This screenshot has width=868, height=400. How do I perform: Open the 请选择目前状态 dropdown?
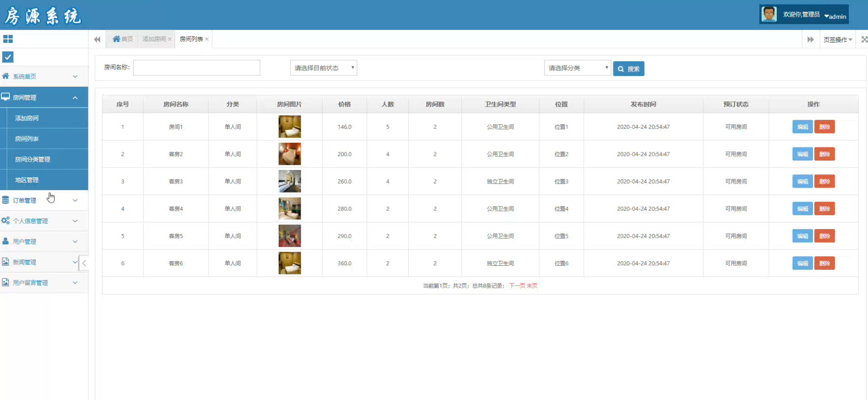coord(323,68)
